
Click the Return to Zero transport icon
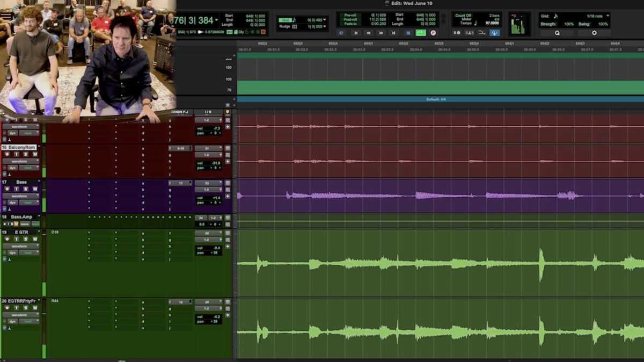coord(356,33)
